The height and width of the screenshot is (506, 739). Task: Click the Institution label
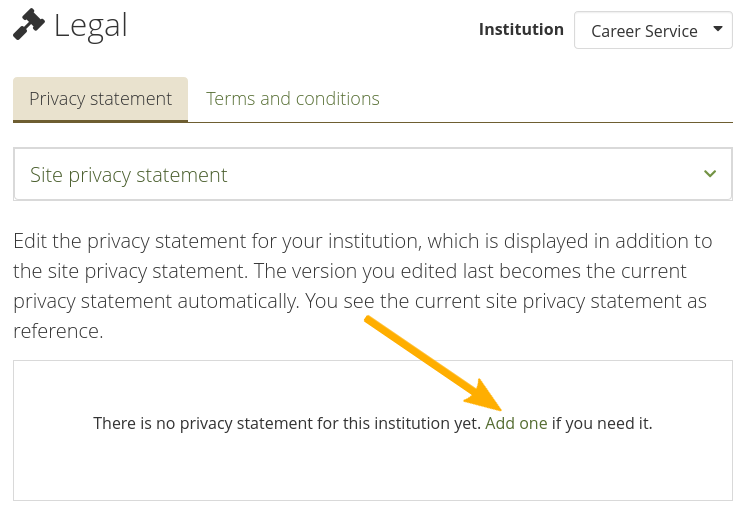click(521, 29)
